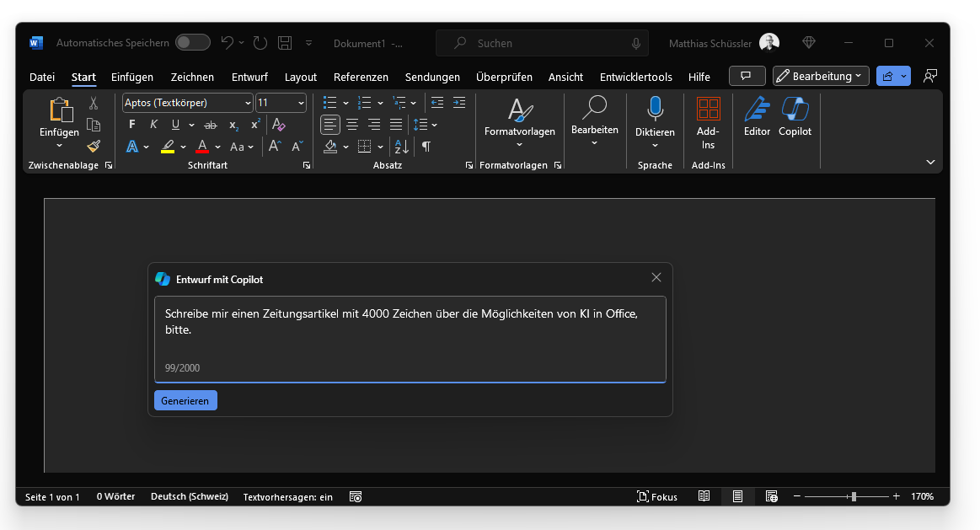Click the Editor button
The width and height of the screenshot is (980, 530).
(x=757, y=117)
